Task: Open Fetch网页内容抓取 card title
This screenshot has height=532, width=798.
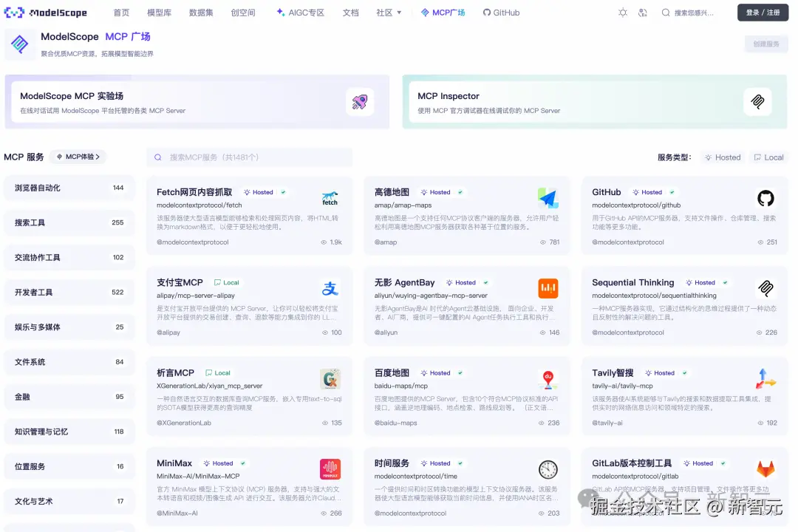Action: click(194, 192)
